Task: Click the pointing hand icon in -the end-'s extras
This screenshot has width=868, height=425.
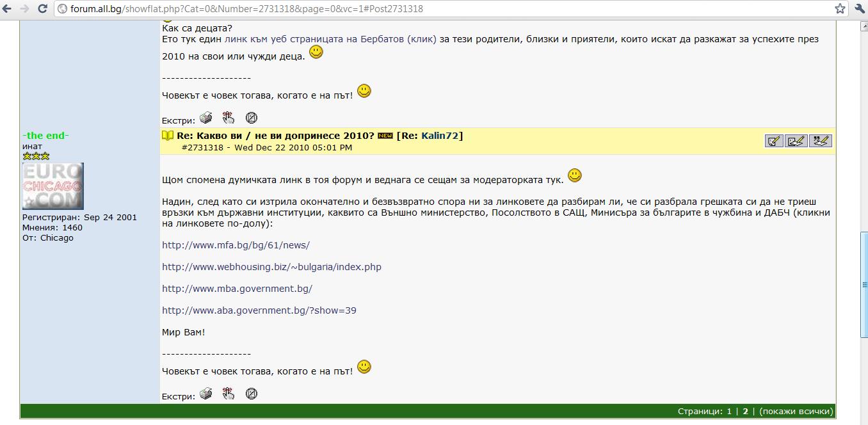Action: tap(229, 394)
